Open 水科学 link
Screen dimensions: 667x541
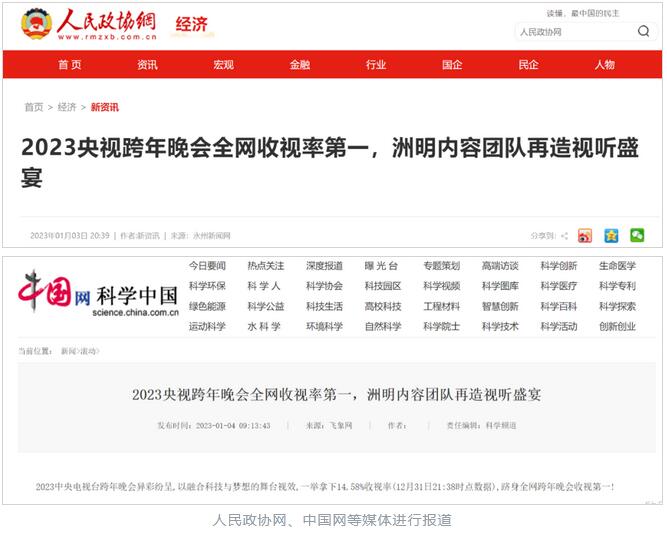click(x=264, y=326)
